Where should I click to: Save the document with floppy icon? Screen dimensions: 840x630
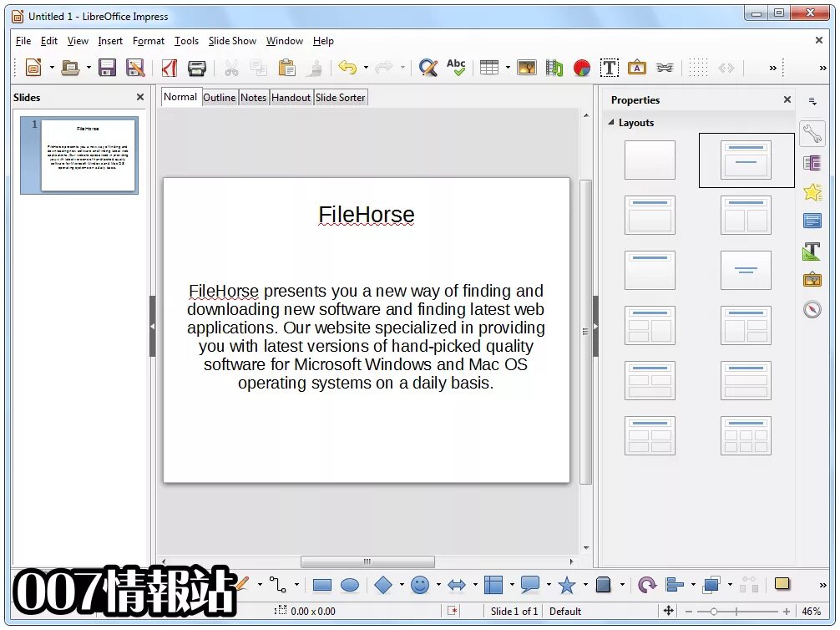(x=107, y=68)
